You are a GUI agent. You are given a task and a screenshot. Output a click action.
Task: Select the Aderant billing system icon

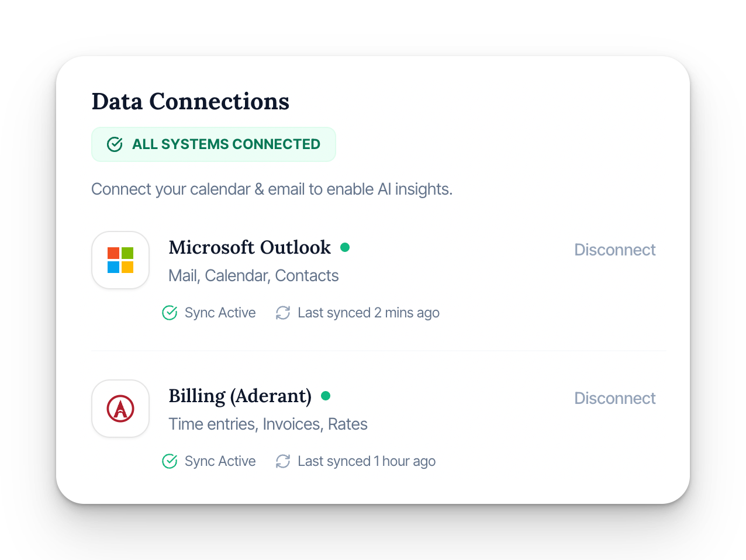tap(120, 408)
